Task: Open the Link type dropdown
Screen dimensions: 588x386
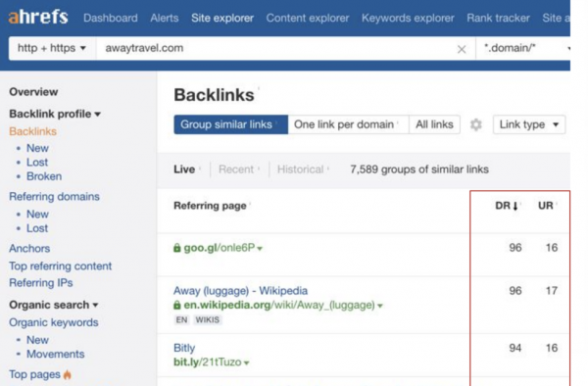Action: point(529,124)
